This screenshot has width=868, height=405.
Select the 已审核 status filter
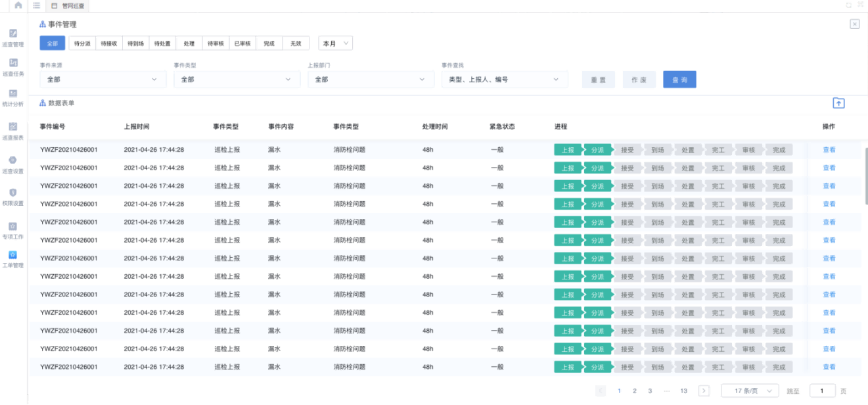click(242, 43)
